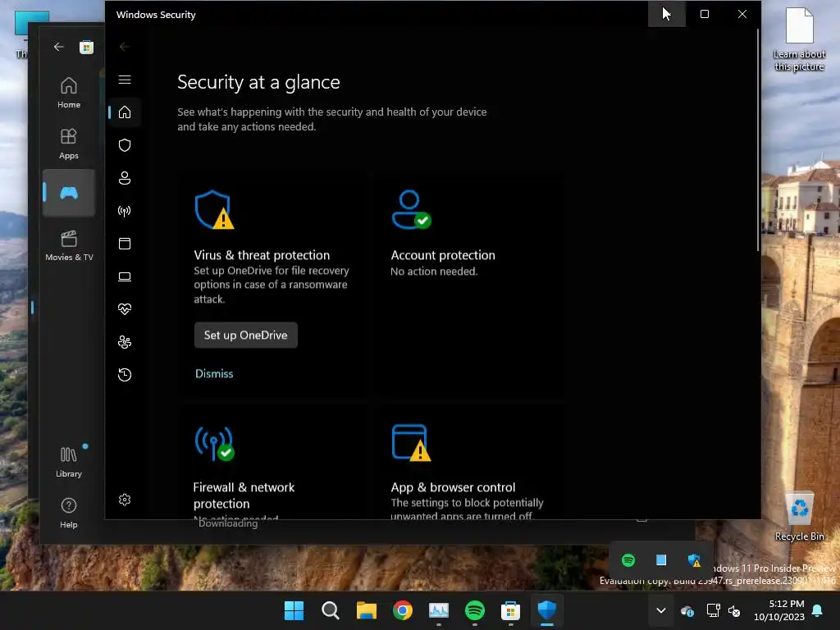Open the network status tray icon
840x630 pixels.
(x=713, y=610)
